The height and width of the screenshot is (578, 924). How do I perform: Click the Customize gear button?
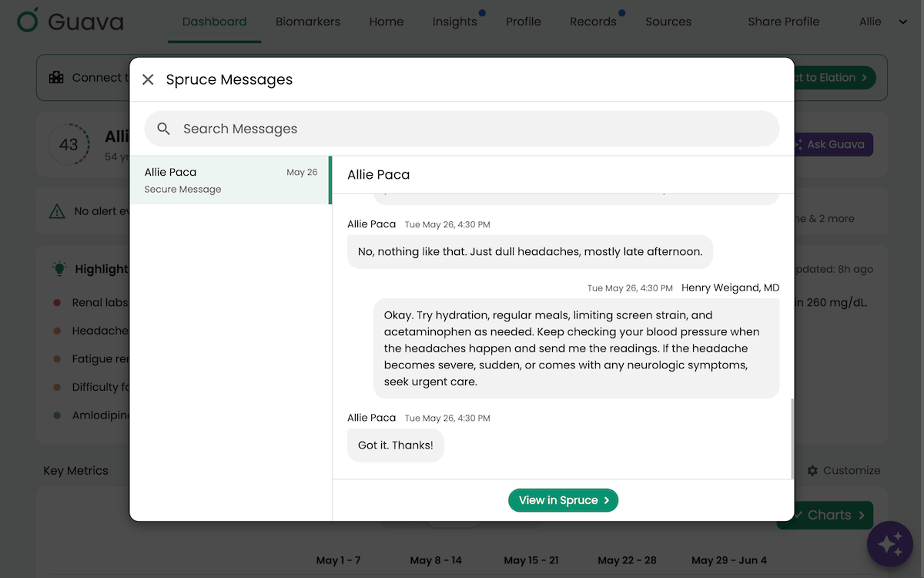point(843,470)
